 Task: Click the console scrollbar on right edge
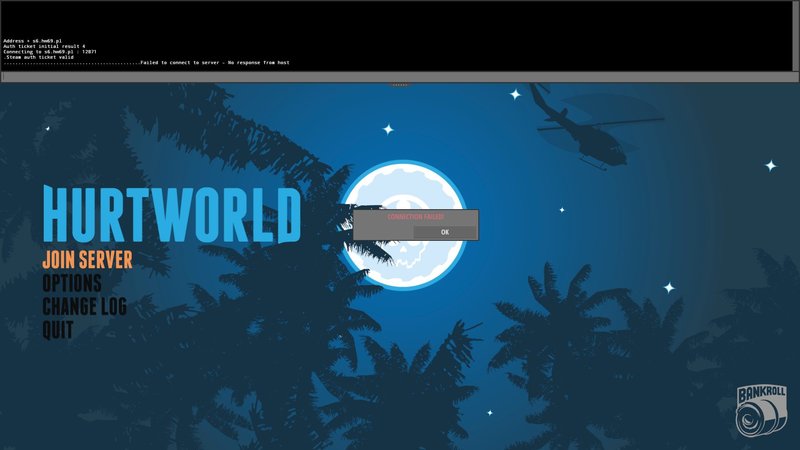pyautogui.click(x=796, y=36)
